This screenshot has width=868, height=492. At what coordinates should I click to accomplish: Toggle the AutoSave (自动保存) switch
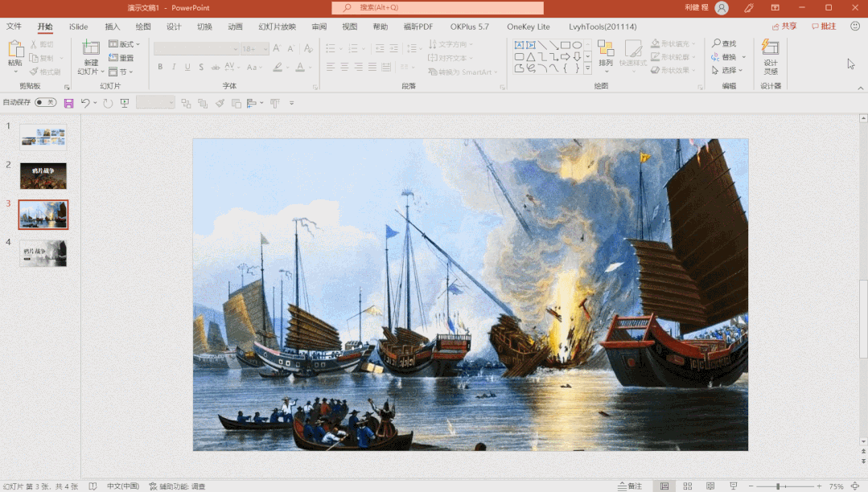45,102
